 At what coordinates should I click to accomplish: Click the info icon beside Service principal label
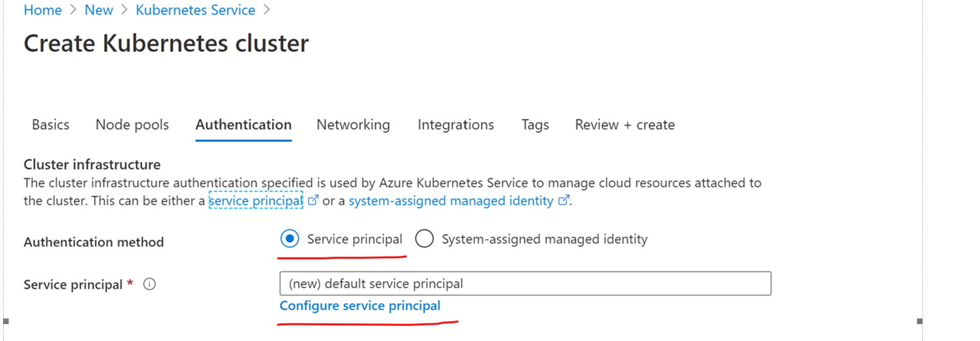(x=150, y=284)
